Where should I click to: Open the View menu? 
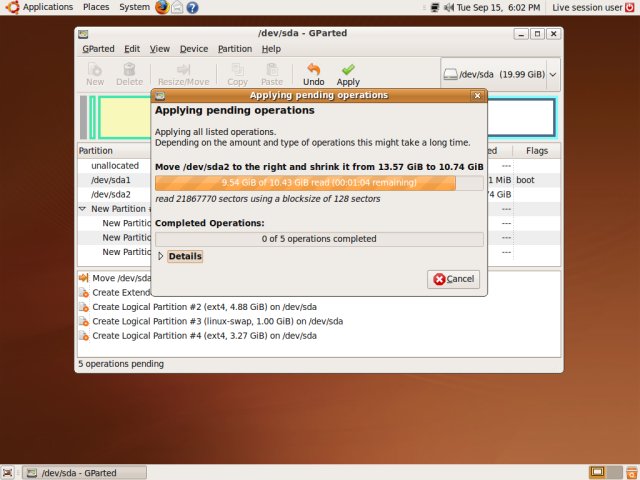pyautogui.click(x=160, y=49)
